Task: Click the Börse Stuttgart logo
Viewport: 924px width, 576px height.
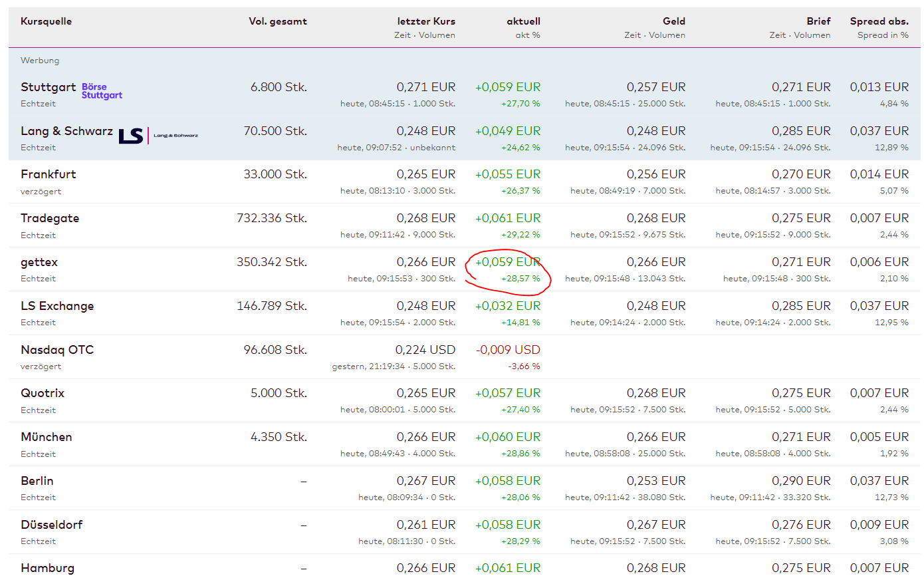Action: point(102,91)
